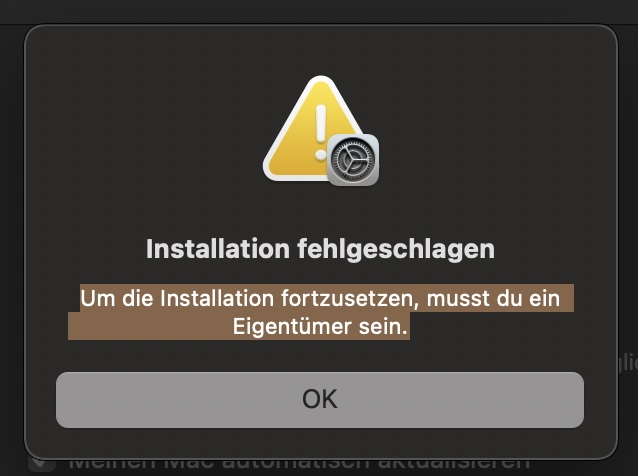Toggle the partially hidden checkbox behind the dialog
638x476 pixels.
pos(42,464)
